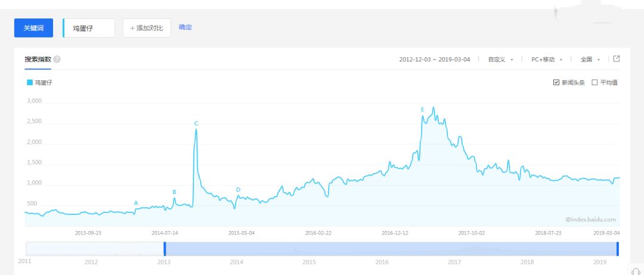644x275 pixels.
Task: Click the 添加对比 button
Action: 147,28
